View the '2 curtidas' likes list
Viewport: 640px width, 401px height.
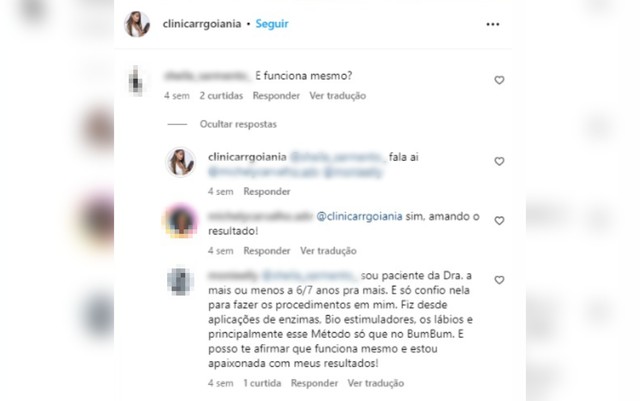point(221,96)
